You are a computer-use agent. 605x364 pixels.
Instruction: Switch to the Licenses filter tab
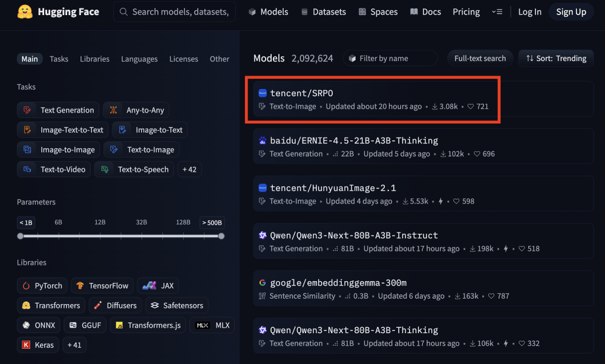tap(183, 59)
